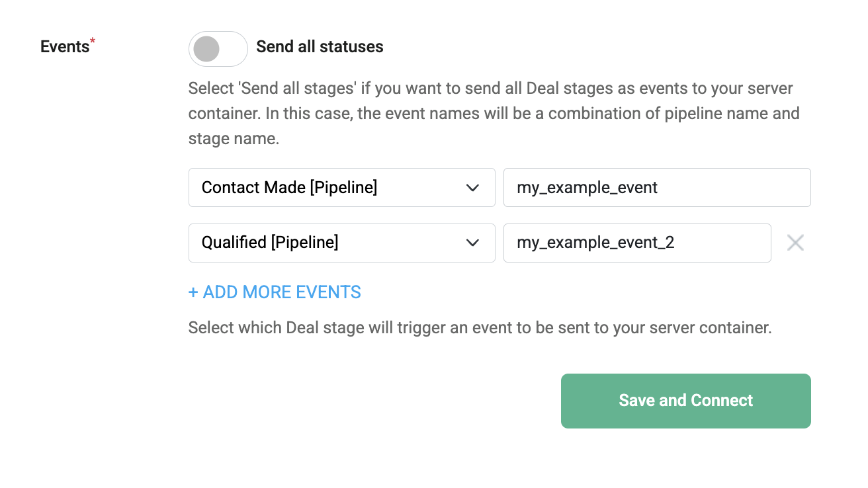Click the 'Qualified [Pipeline]' selected text

[x=270, y=243]
